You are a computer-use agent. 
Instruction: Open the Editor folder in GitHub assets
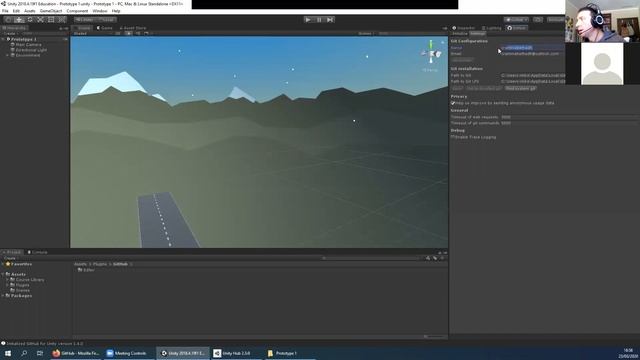point(86,270)
